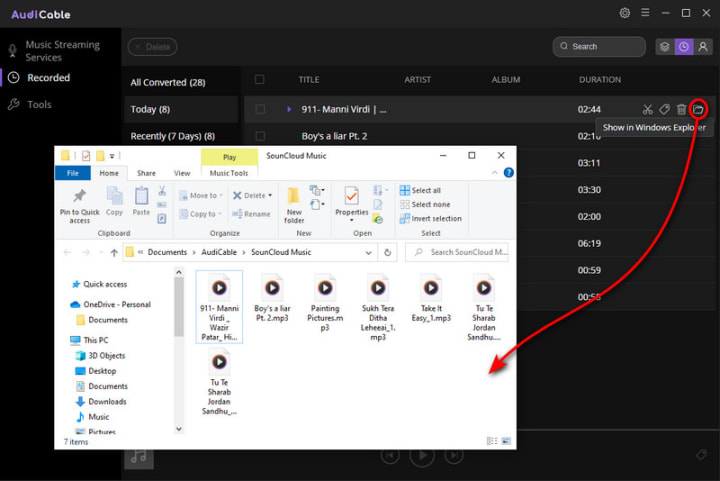720x481 pixels.
Task: Open Quick access in navigation pane
Action: (x=99, y=284)
